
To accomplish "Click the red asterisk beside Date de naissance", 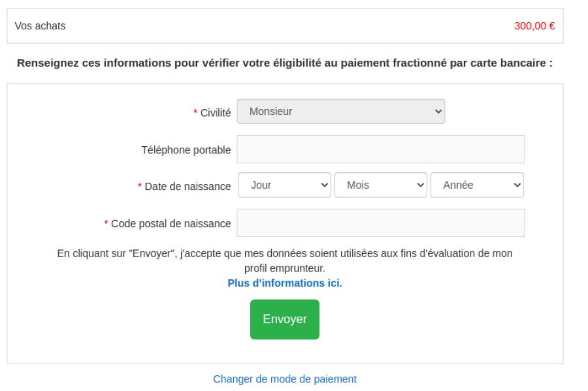I will coord(140,187).
